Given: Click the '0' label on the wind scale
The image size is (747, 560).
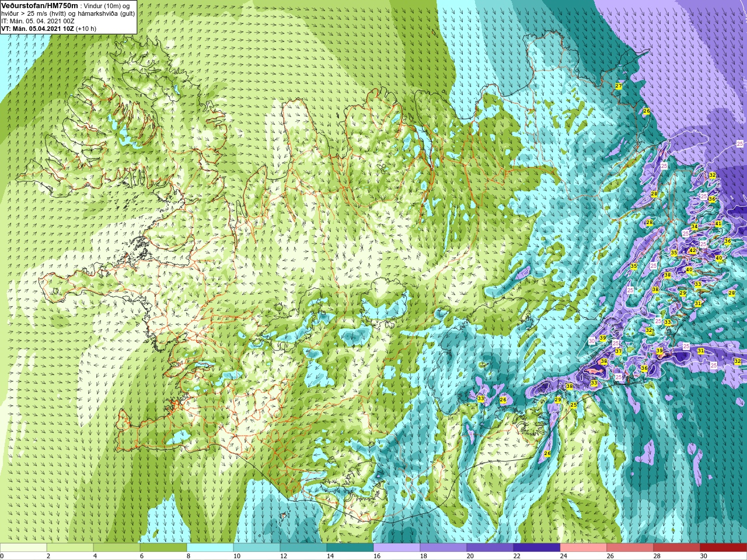Looking at the screenshot, I should (2, 556).
